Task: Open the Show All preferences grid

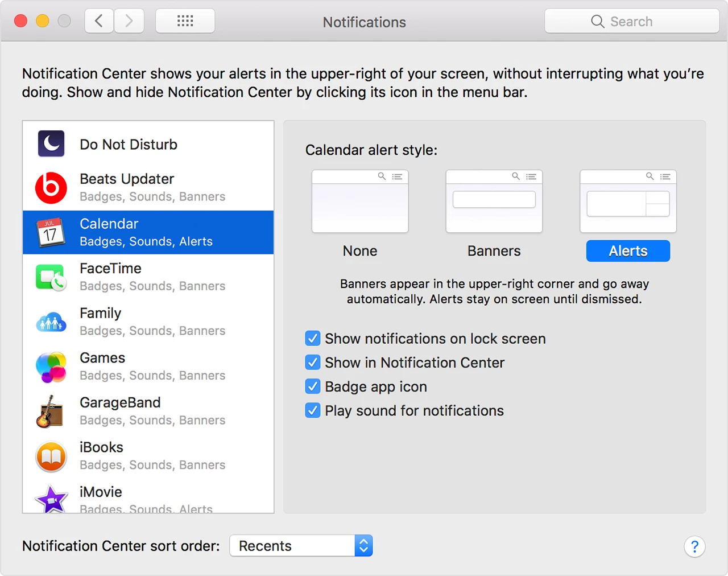Action: 185,21
